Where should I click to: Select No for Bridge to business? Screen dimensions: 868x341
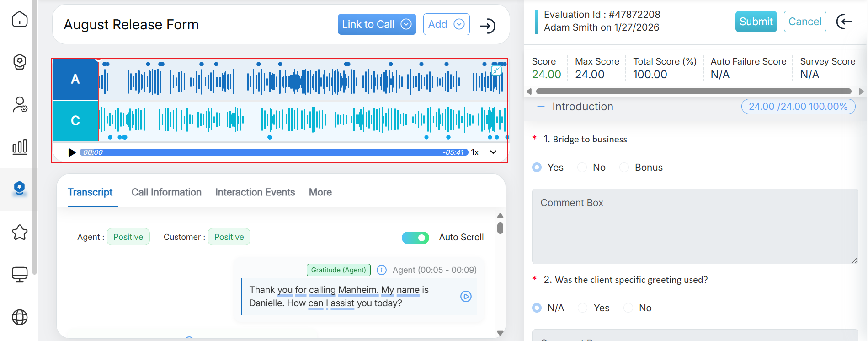click(x=582, y=168)
